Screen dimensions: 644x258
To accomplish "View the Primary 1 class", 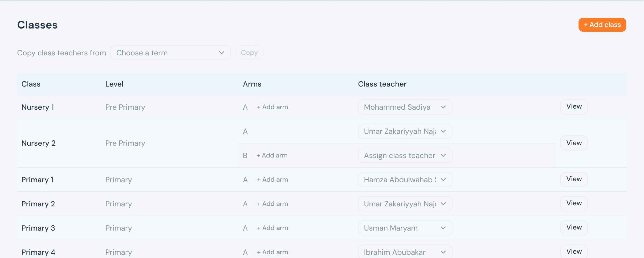I will (x=574, y=179).
